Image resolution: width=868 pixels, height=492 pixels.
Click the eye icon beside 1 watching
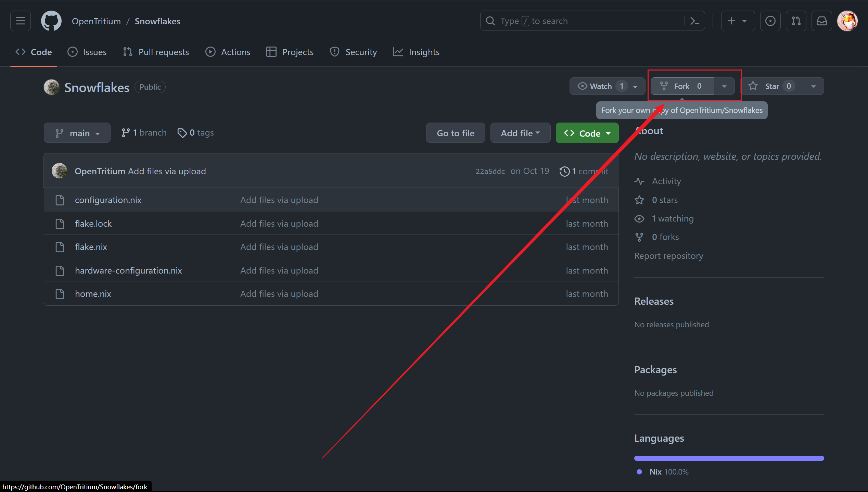click(639, 218)
